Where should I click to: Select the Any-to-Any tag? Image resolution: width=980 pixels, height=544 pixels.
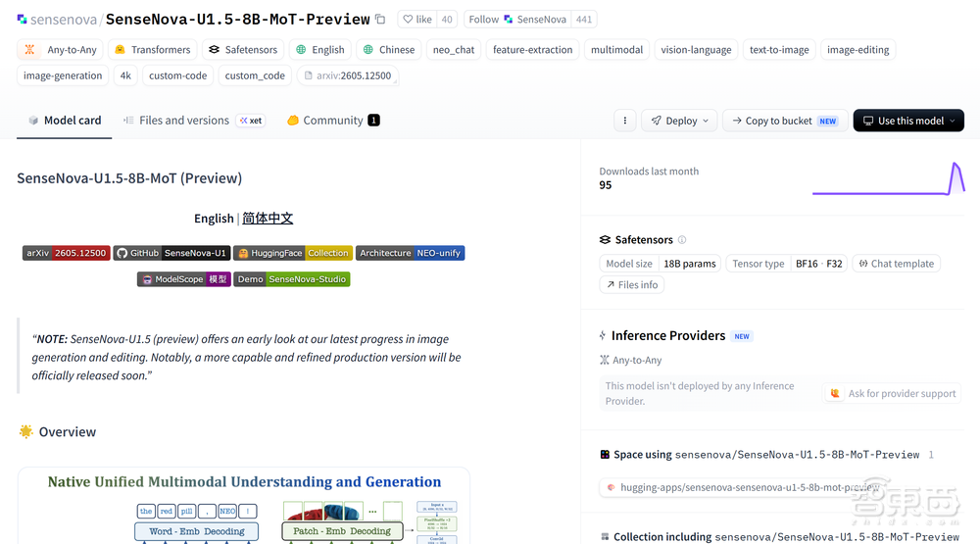click(61, 49)
